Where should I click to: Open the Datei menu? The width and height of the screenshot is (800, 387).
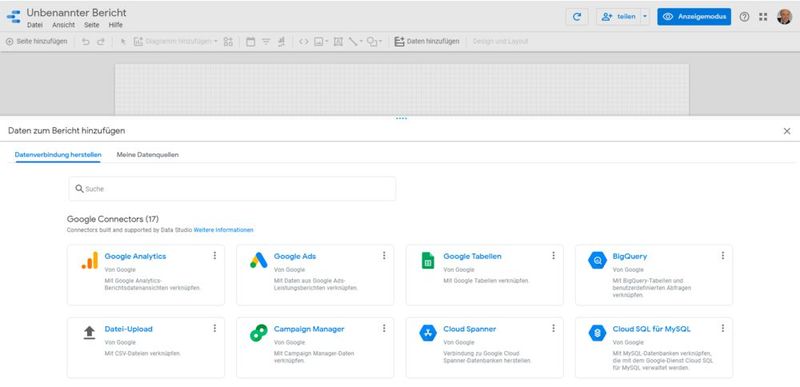(x=35, y=25)
